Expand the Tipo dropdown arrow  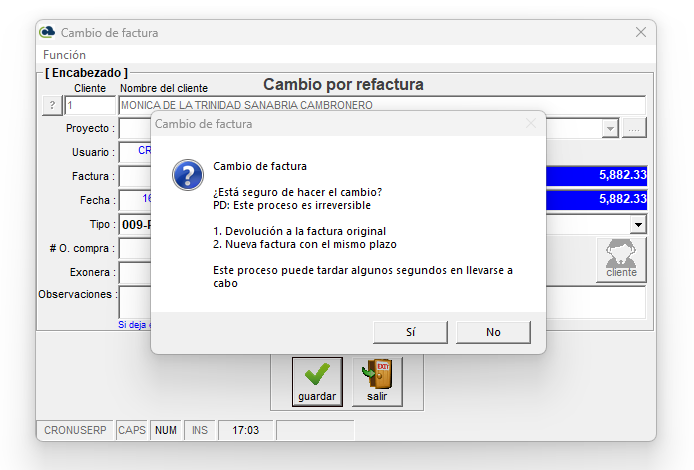tap(638, 224)
